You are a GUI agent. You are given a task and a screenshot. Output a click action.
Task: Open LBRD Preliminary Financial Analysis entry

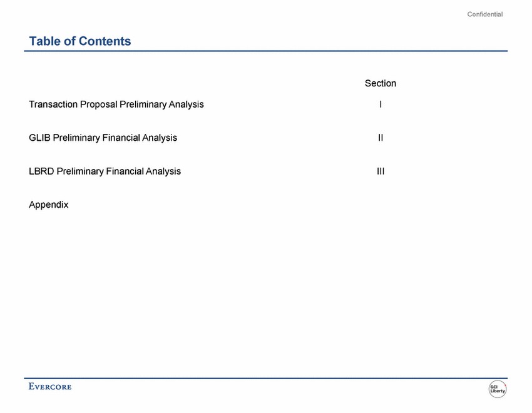105,171
